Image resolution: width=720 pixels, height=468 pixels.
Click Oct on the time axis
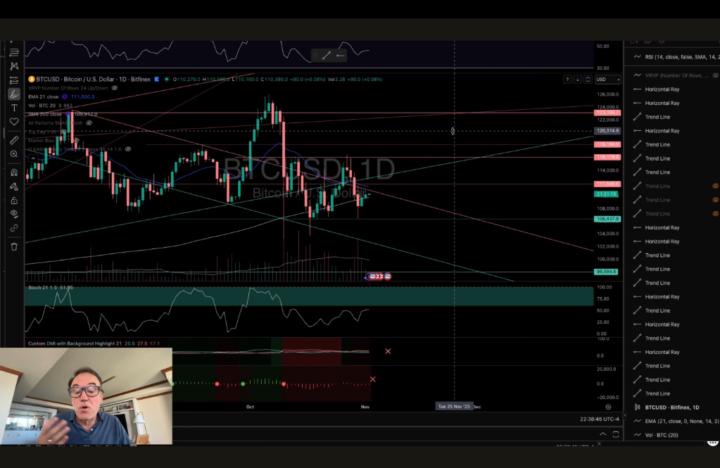(x=250, y=406)
